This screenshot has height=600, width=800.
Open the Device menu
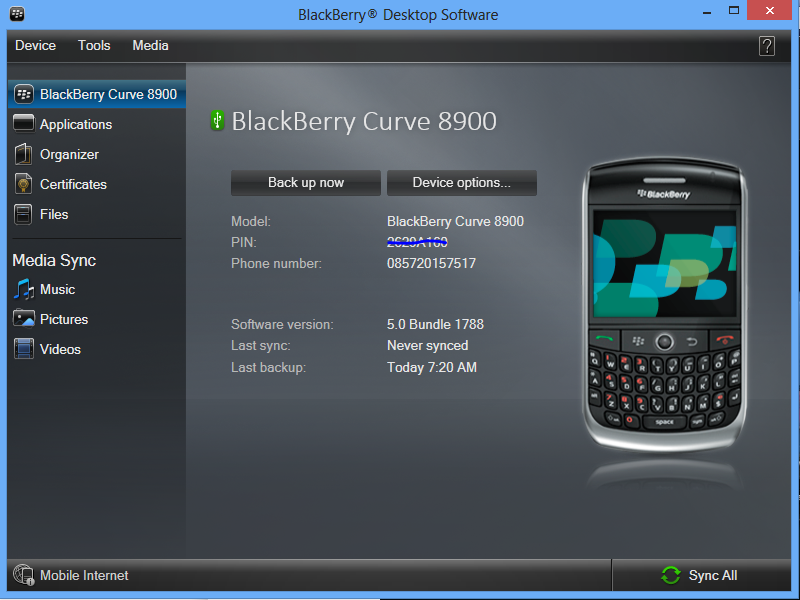35,45
